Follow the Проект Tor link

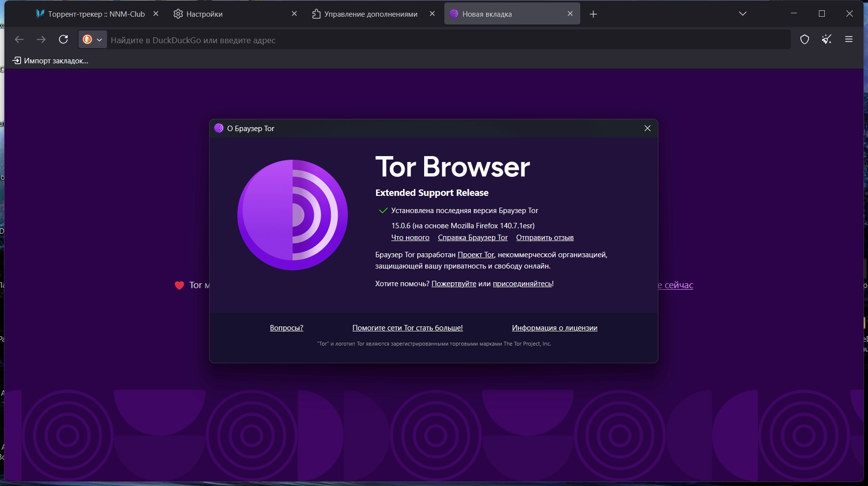click(476, 255)
